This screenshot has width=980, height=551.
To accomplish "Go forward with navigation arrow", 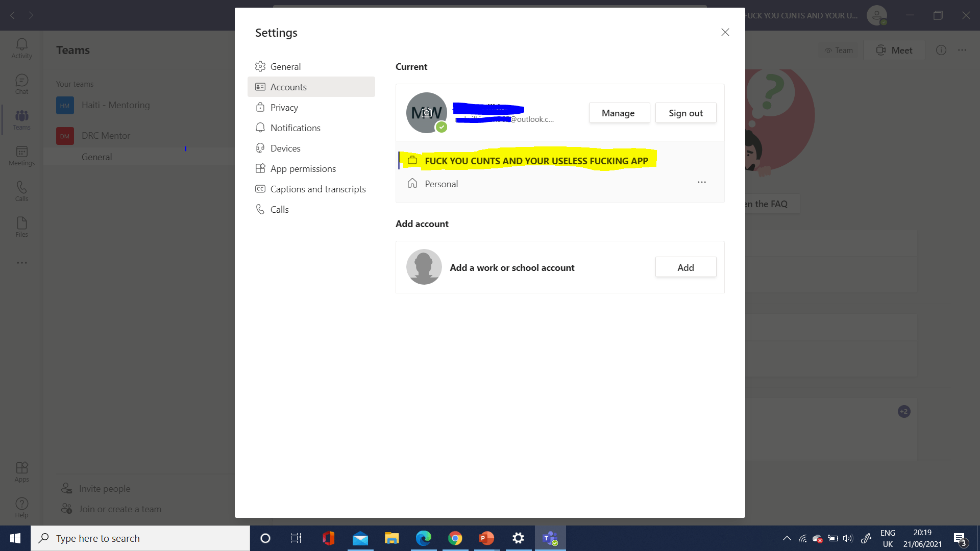I will point(31,15).
